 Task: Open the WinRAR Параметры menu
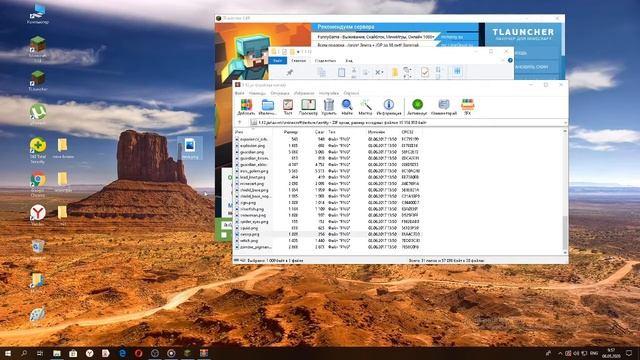[329, 93]
